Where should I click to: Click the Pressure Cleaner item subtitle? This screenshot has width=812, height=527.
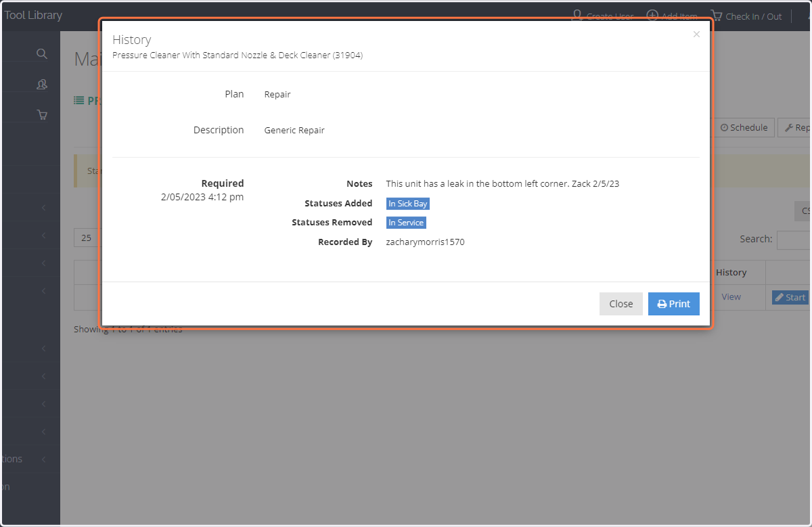pyautogui.click(x=238, y=55)
